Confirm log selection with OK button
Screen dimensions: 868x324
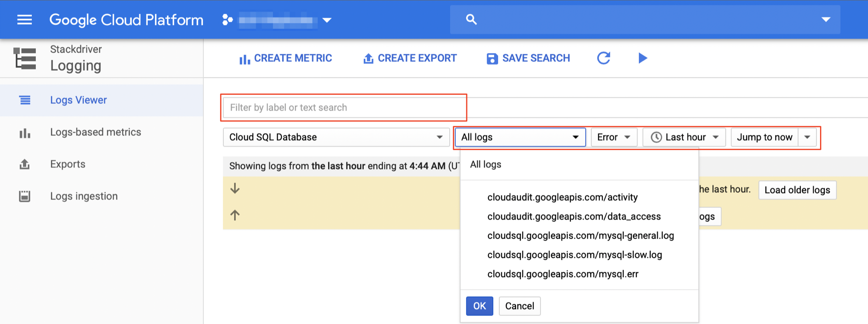(479, 306)
